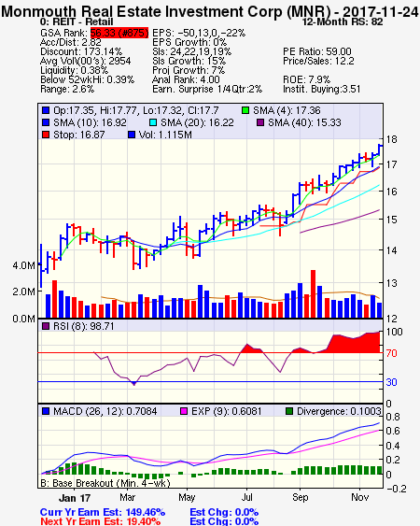Screen dimensions: 420x526
Task: Click the blue SMA (10) legend swatch
Action: [x=46, y=122]
